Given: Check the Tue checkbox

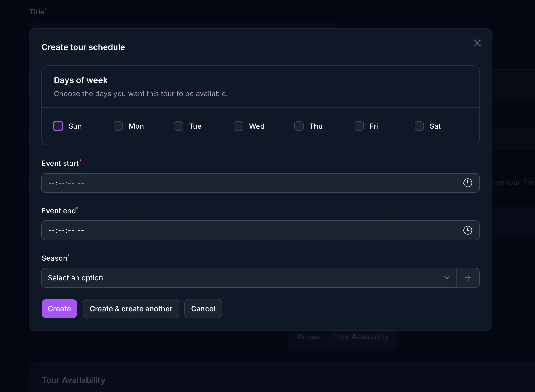Looking at the screenshot, I should point(178,126).
